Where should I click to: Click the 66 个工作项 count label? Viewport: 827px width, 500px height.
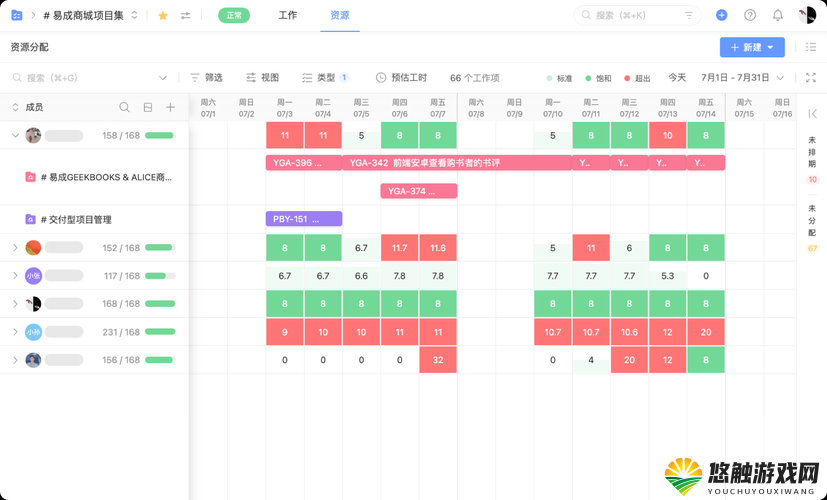click(x=475, y=78)
